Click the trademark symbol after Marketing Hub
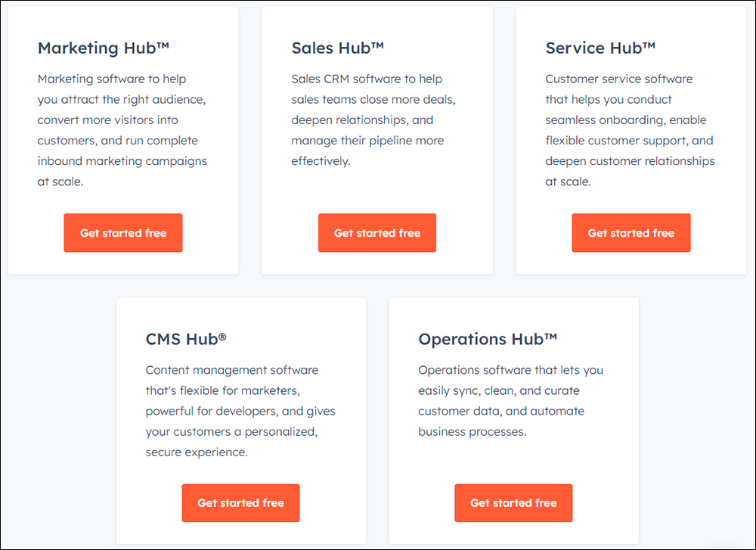Viewport: 756px width, 550px height. point(163,45)
